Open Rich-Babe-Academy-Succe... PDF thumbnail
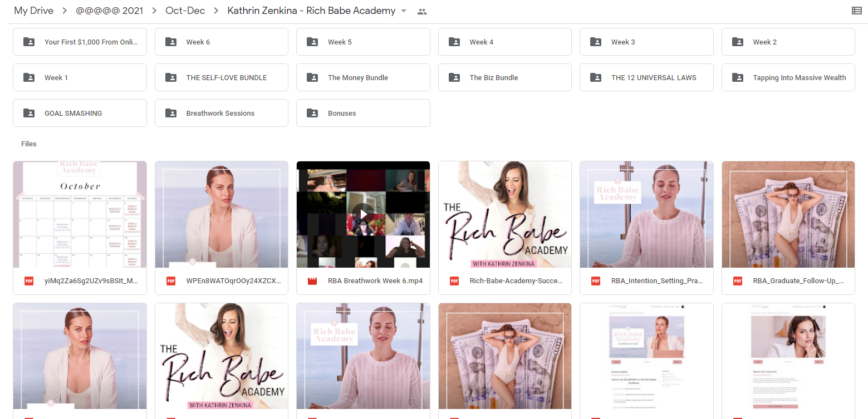The height and width of the screenshot is (419, 868). (x=505, y=214)
